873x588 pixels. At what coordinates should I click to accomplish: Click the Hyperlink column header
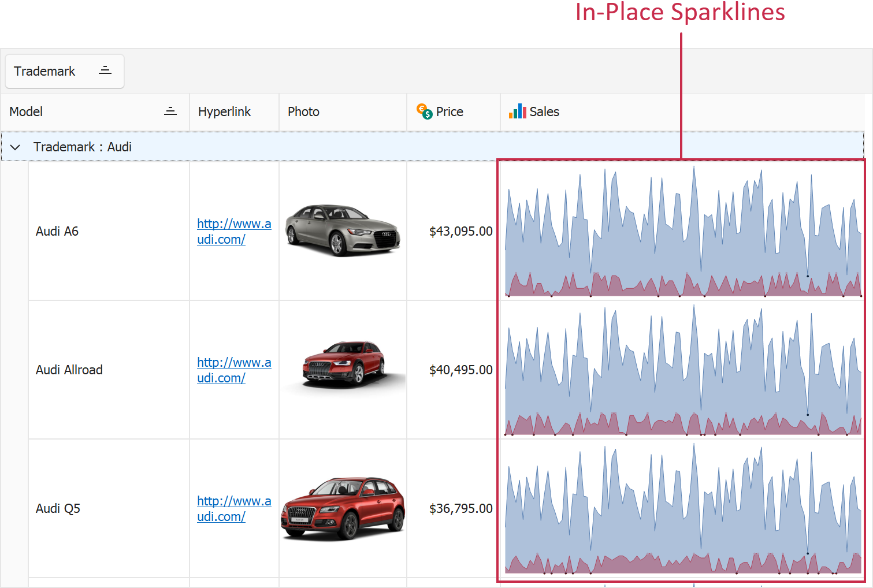pos(225,112)
